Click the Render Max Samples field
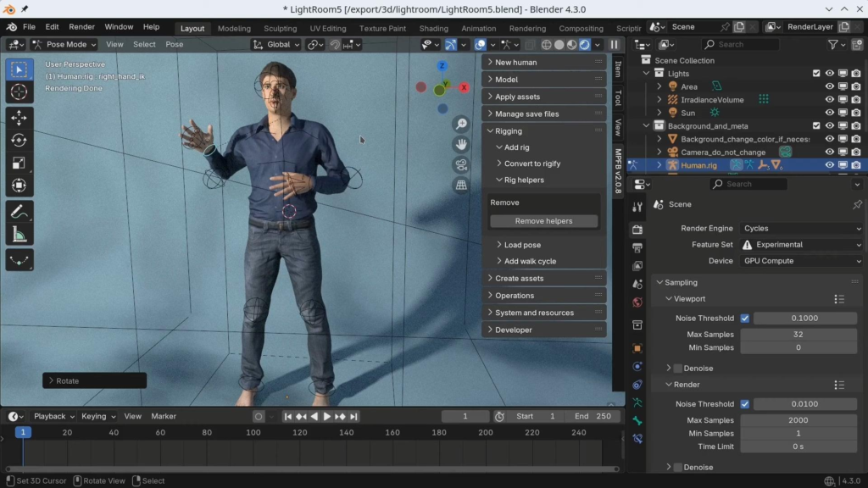Image resolution: width=868 pixels, height=488 pixels. pos(798,420)
